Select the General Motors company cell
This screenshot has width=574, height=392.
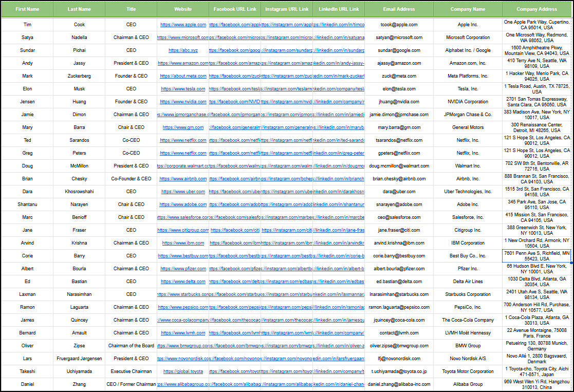coord(468,127)
